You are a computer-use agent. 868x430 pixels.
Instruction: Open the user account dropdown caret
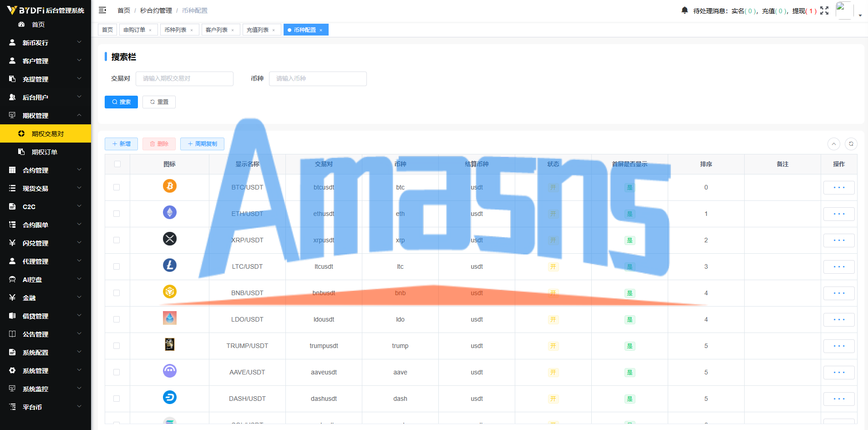pyautogui.click(x=860, y=15)
